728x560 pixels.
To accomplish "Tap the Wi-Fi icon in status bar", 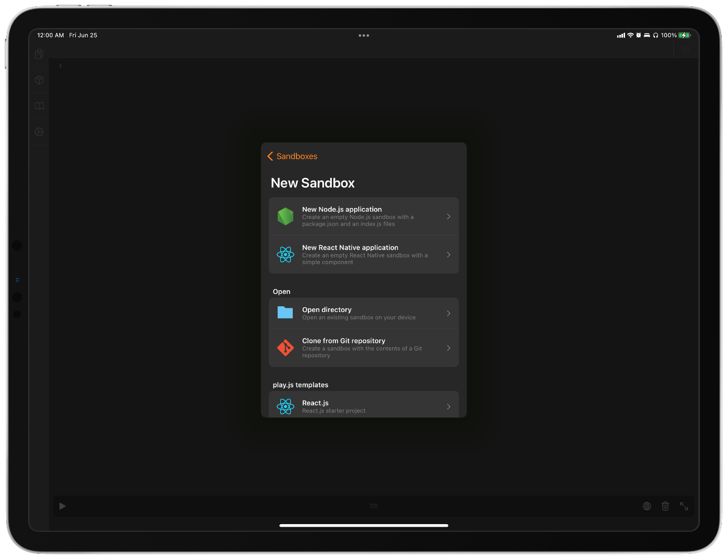I will (630, 35).
